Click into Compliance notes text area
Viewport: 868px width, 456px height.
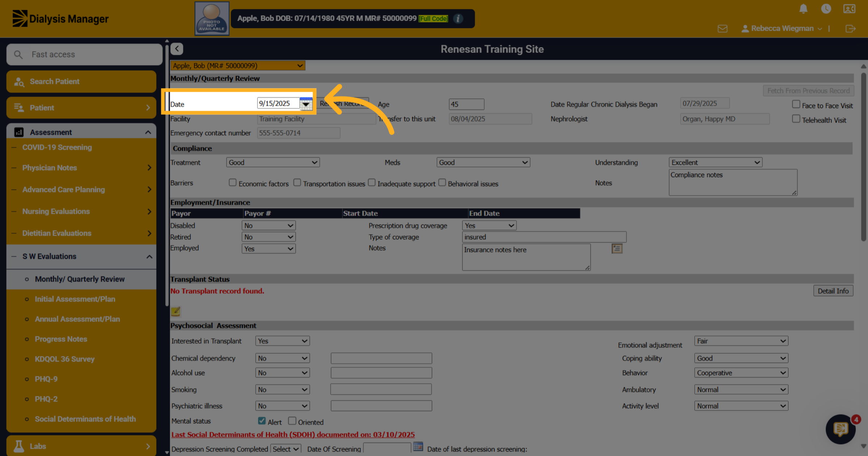(733, 182)
